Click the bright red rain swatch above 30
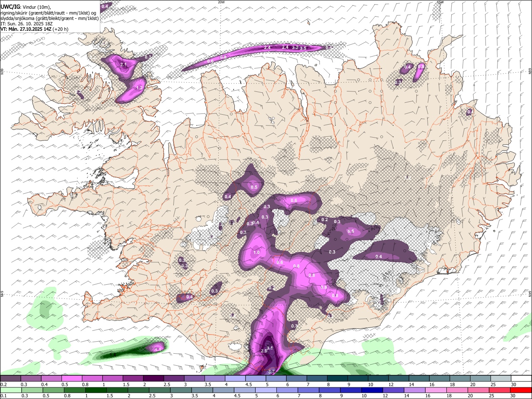 tap(521, 390)
